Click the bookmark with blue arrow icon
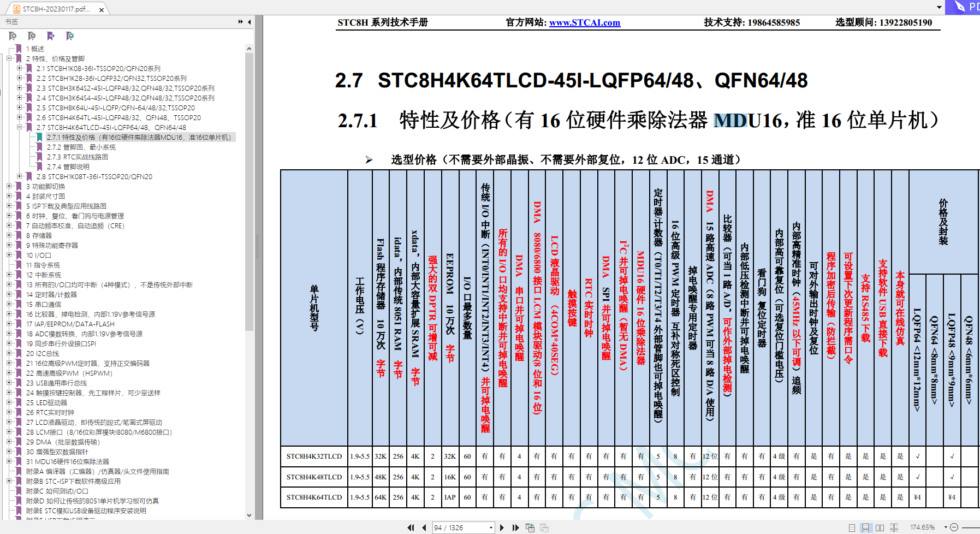Screen dimensions: 980x534 [51, 36]
